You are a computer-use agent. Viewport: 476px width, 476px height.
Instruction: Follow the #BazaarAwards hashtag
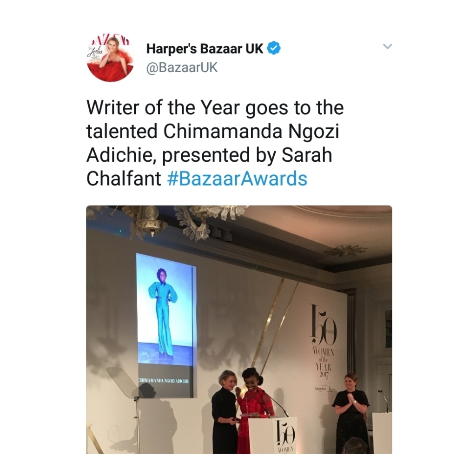(x=237, y=178)
